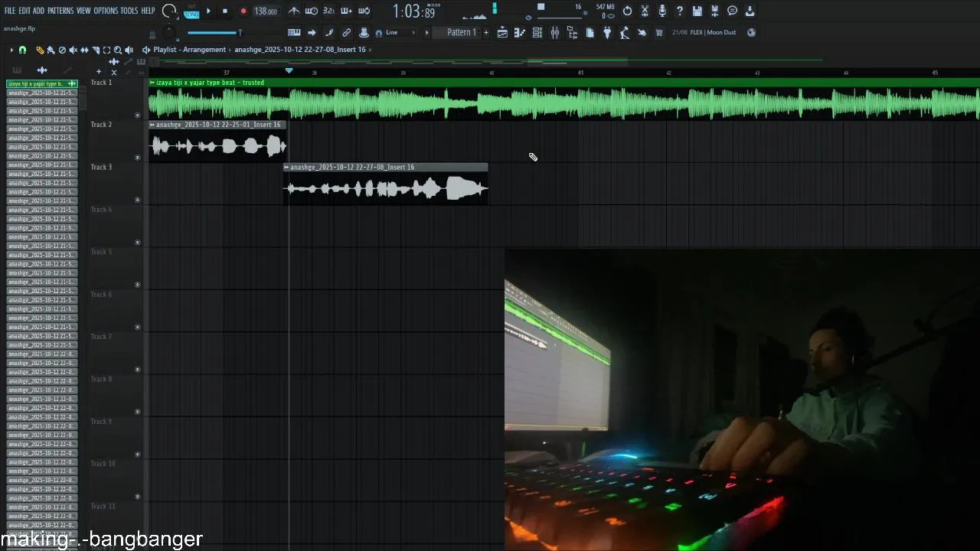
Task: Click the Play button
Action: 208,11
